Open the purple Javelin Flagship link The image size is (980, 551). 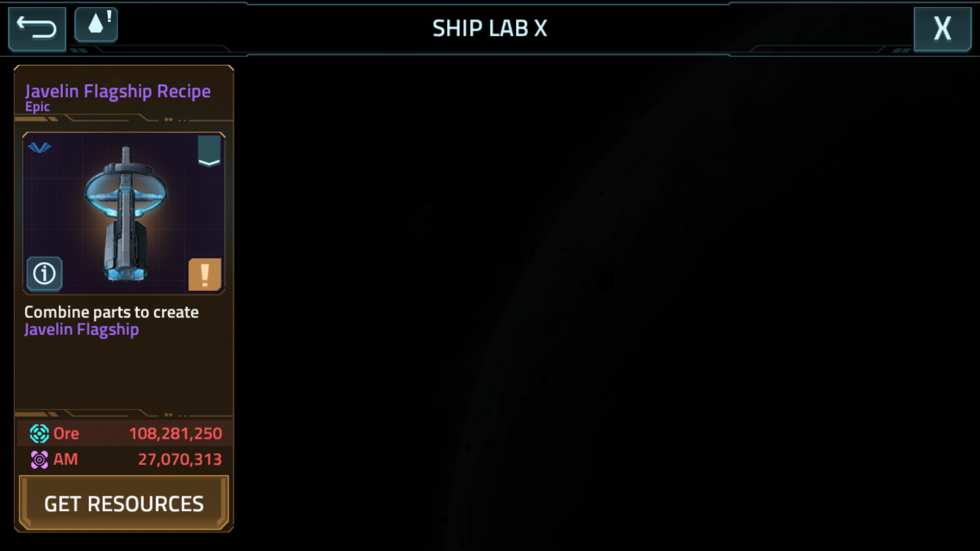coord(82,330)
